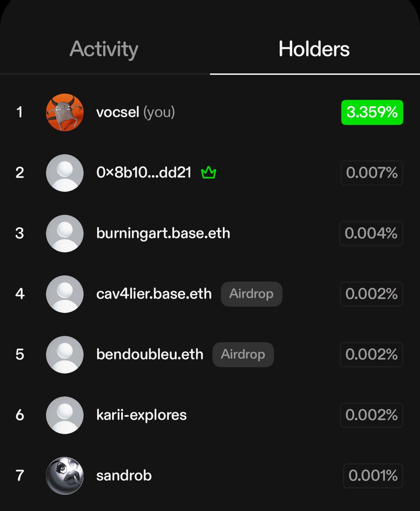Tap bendoubleu.eth profile avatar
The image size is (420, 511).
[65, 354]
